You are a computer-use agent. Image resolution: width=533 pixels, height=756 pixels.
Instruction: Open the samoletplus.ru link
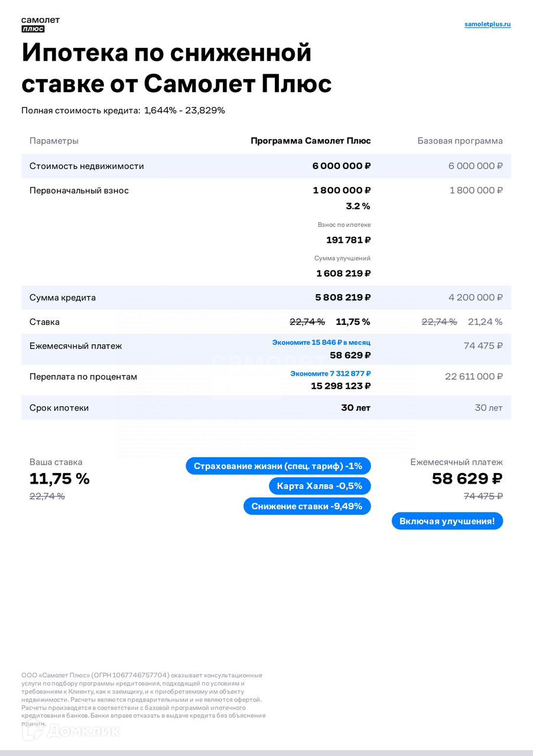pos(487,24)
